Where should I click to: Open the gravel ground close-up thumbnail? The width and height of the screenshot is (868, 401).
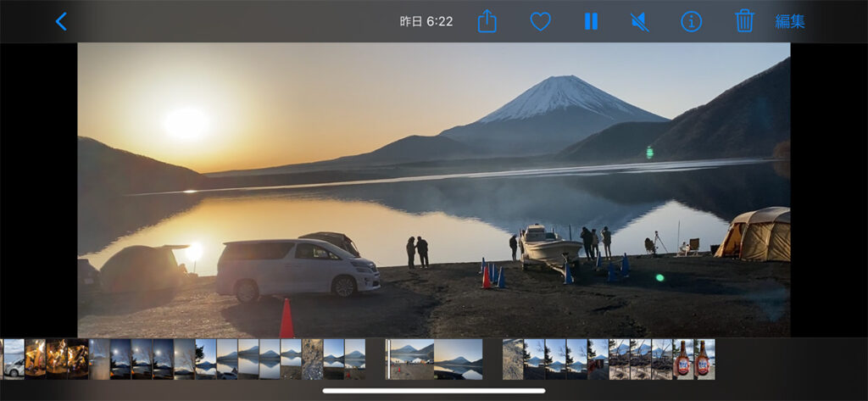click(312, 359)
